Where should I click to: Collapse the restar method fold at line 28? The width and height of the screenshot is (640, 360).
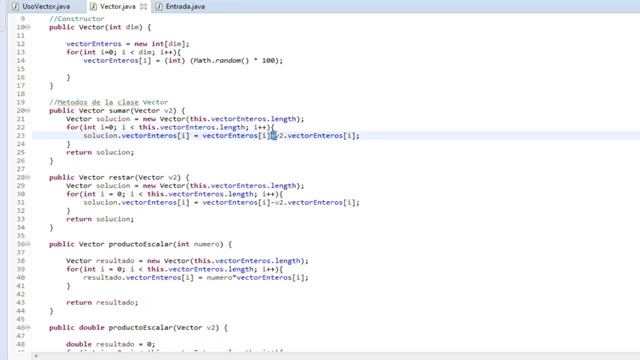(28, 178)
